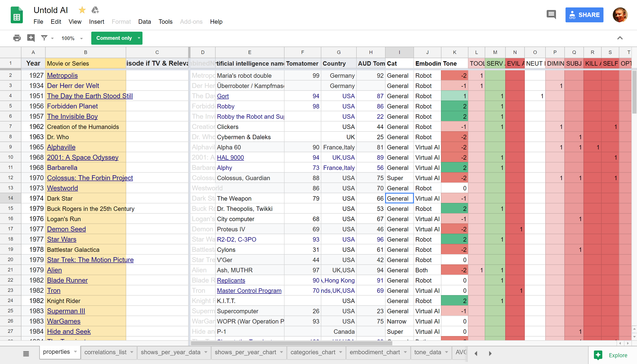
Task: Open the properties tab dropdown arrow
Action: pos(75,352)
